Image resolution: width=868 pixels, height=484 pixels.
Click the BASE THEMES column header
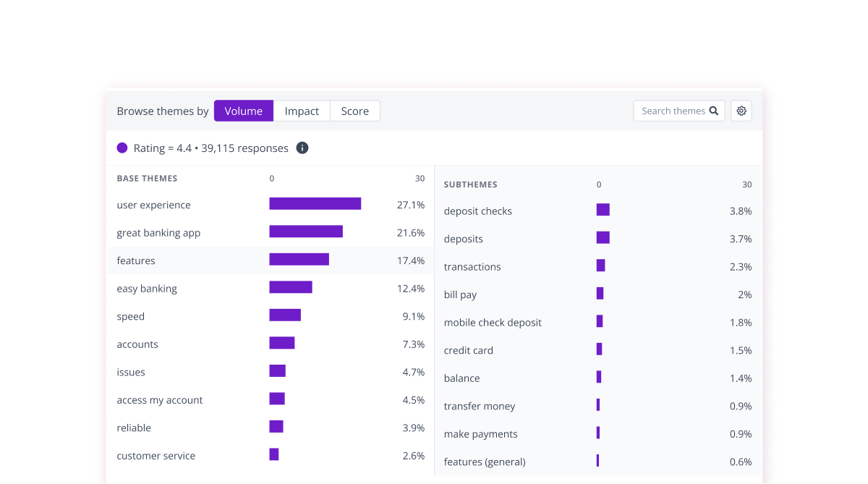(x=147, y=178)
